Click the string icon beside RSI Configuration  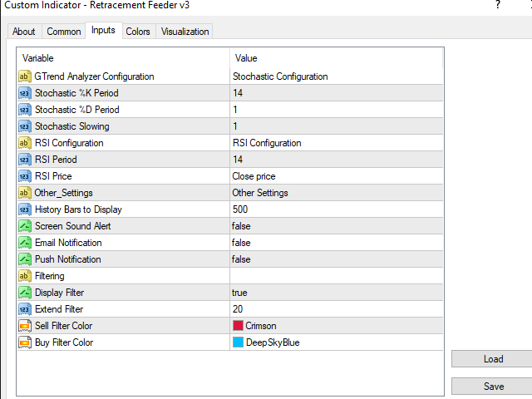24,143
